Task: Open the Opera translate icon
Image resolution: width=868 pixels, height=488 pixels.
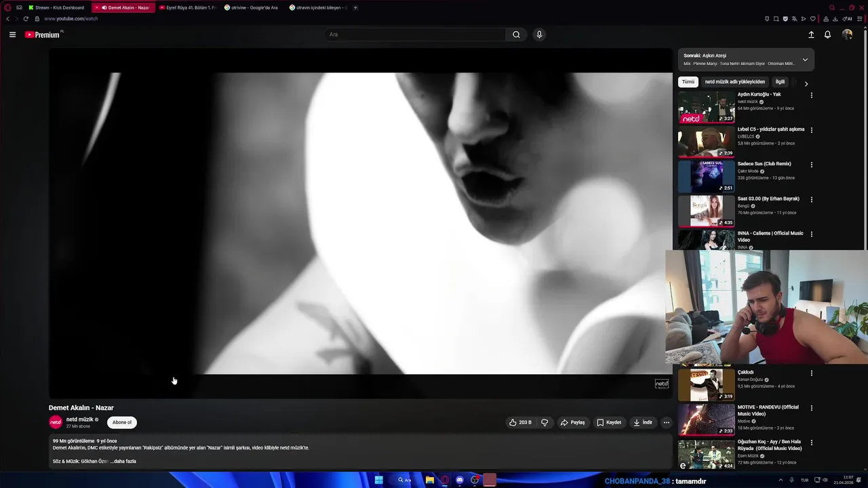Action: (x=794, y=19)
